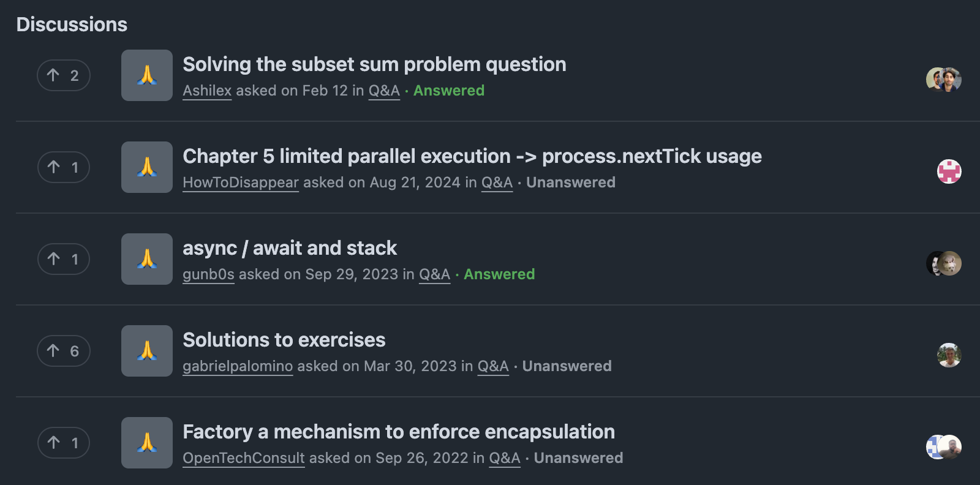
Task: Click the 🙏 icon beside Chapter 5 discussion
Action: (x=146, y=167)
